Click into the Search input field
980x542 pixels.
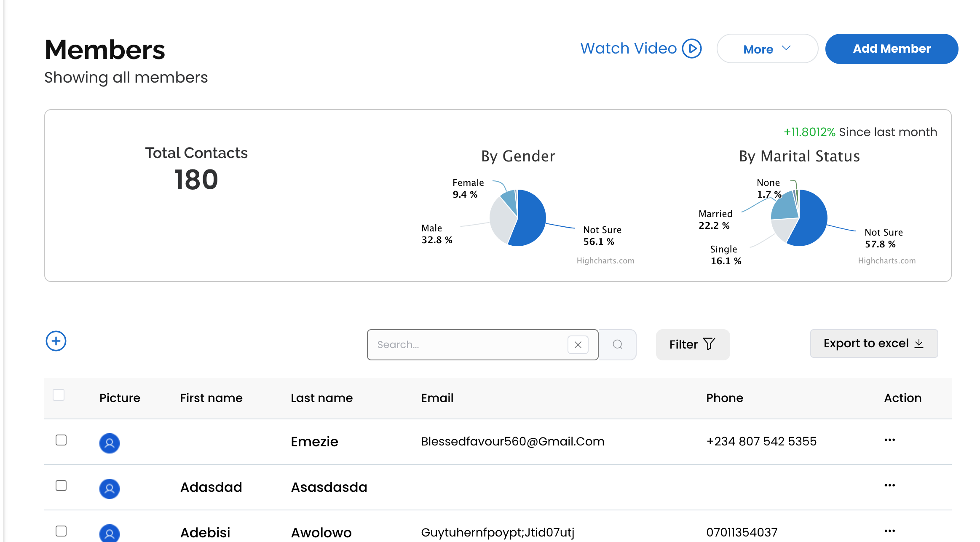pos(468,345)
